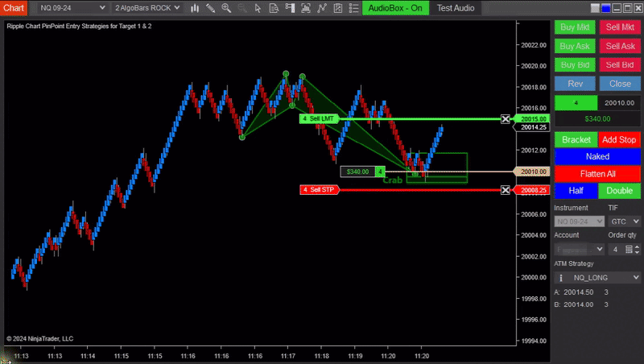This screenshot has width=644, height=364.
Task: Click the zoom in magnifier icon
Action: tap(226, 7)
